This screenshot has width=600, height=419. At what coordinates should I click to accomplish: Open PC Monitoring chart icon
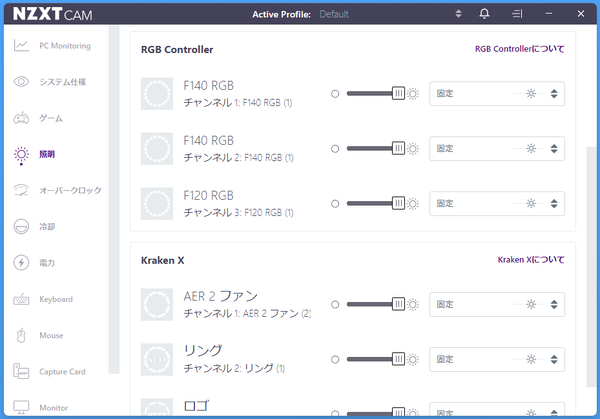(21, 46)
